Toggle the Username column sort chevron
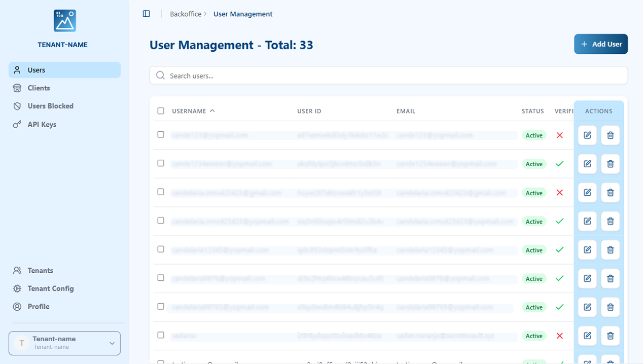Image resolution: width=643 pixels, height=364 pixels. point(211,110)
